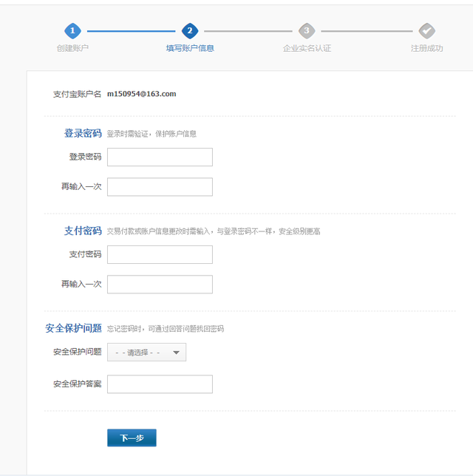Select the 填写账户信息 step label
473x476 pixels.
coord(190,48)
